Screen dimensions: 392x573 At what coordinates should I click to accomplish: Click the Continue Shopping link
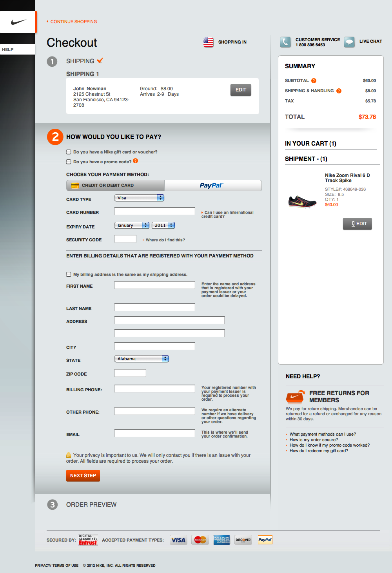[x=73, y=22]
